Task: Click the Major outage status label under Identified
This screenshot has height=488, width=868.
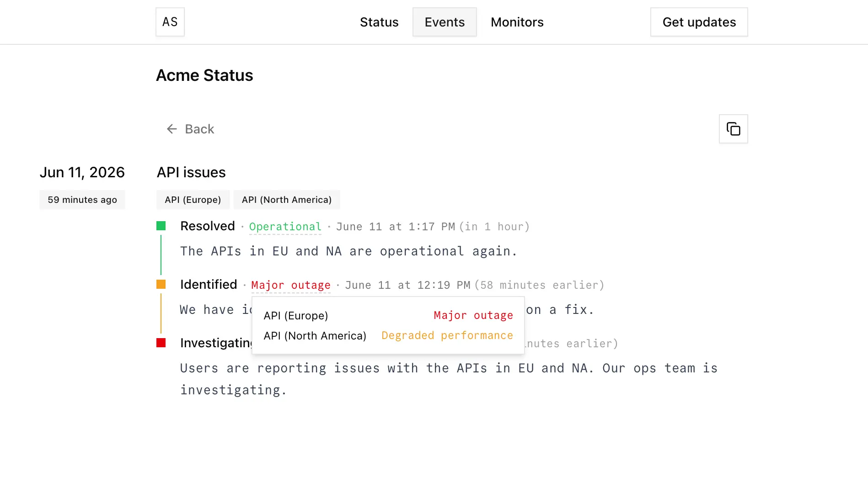Action: point(291,285)
